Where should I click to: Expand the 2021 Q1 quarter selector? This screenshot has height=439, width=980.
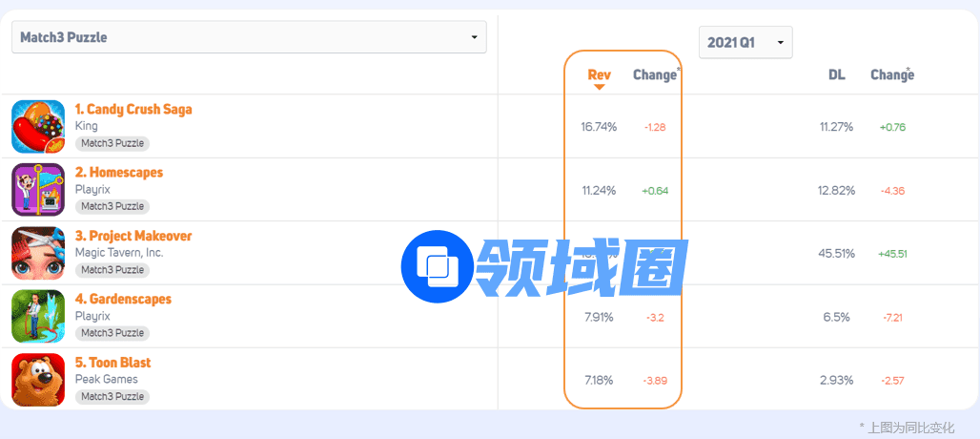pyautogui.click(x=745, y=42)
